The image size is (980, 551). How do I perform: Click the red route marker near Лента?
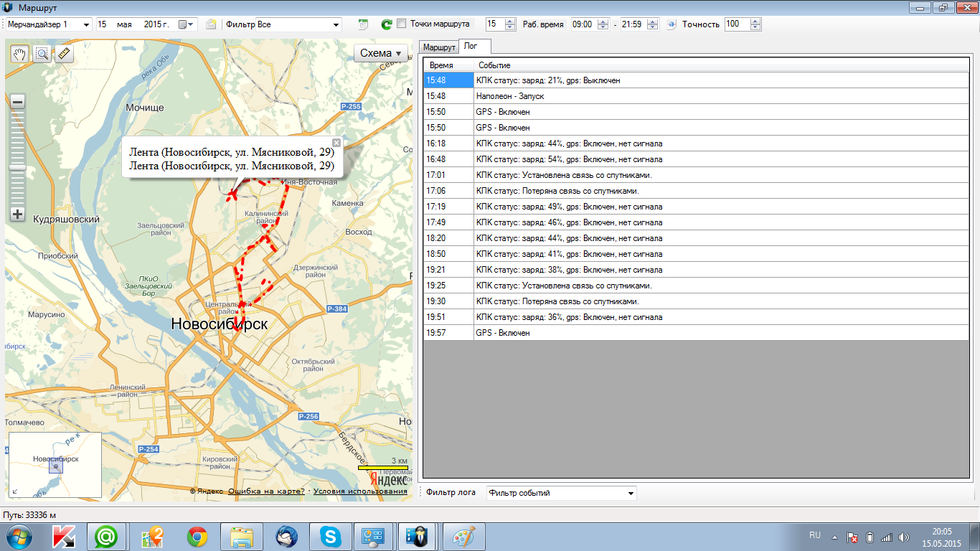pyautogui.click(x=231, y=194)
